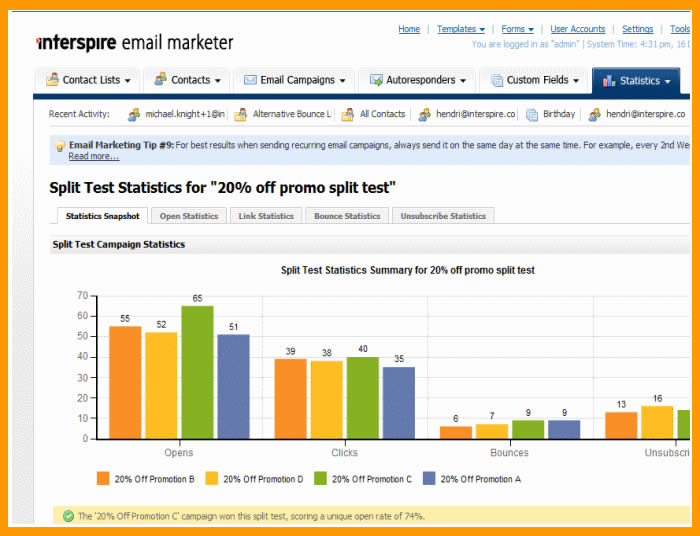The image size is (700, 536).
Task: Click the Home link
Action: pos(409,29)
